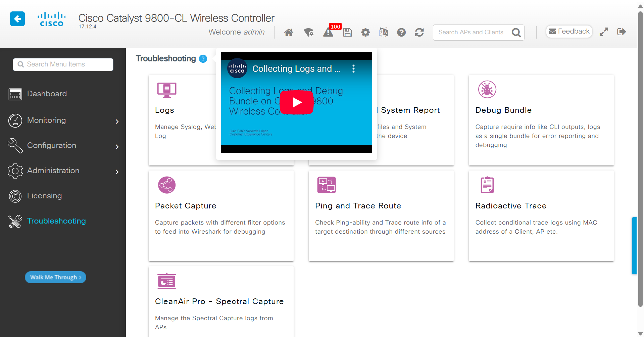Image resolution: width=644 pixels, height=337 pixels.
Task: Click Radioactive Trace description text
Action: (536, 227)
